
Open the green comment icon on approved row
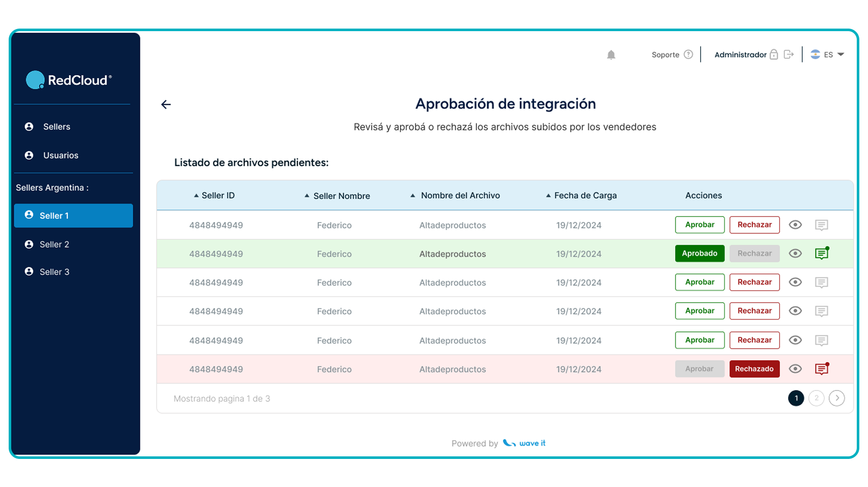coord(822,253)
